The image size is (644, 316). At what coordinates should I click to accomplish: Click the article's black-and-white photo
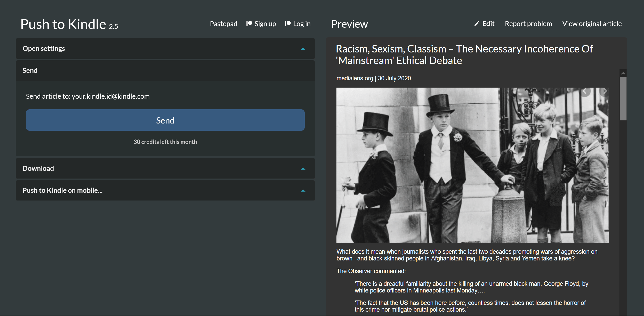pos(472,165)
